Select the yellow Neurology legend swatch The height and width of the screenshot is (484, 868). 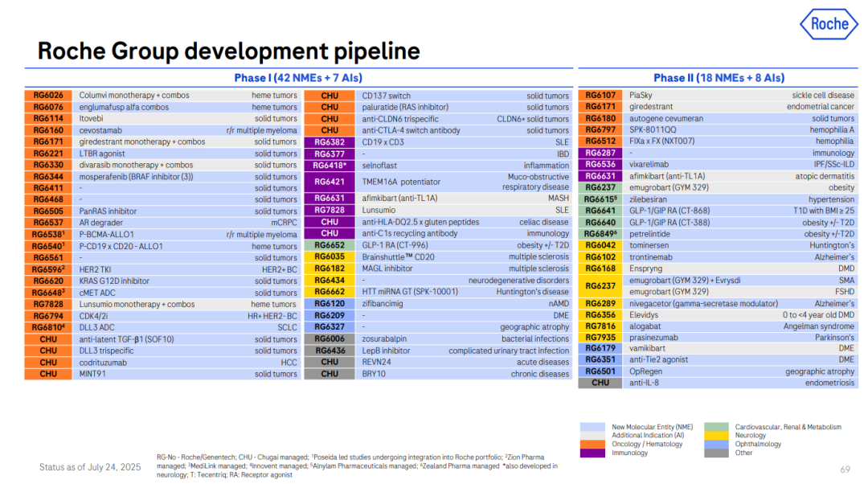(x=716, y=436)
